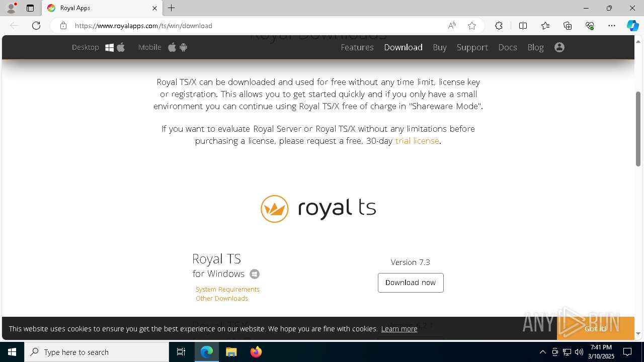Open a new tab with plus icon
This screenshot has width=644, height=362.
coord(172,8)
